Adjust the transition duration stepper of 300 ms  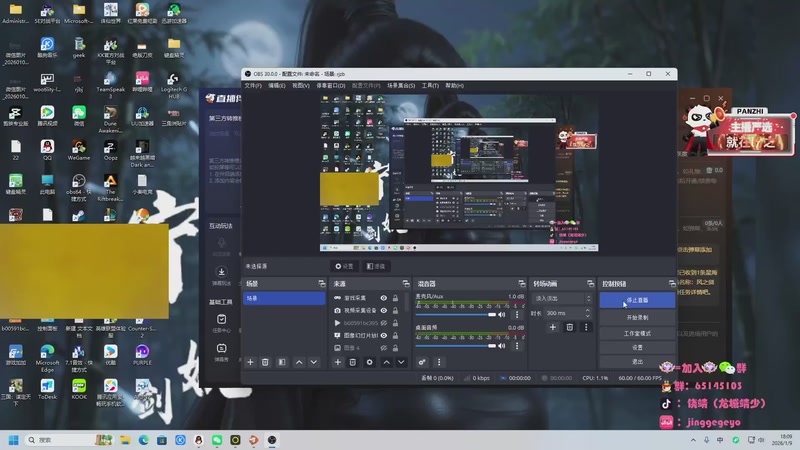click(588, 313)
